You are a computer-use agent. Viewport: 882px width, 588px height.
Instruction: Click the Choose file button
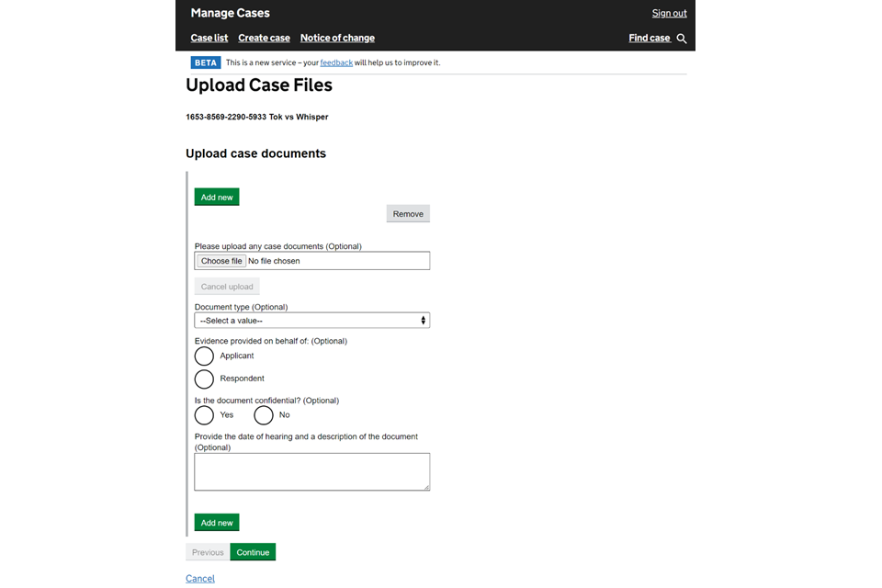pyautogui.click(x=221, y=261)
